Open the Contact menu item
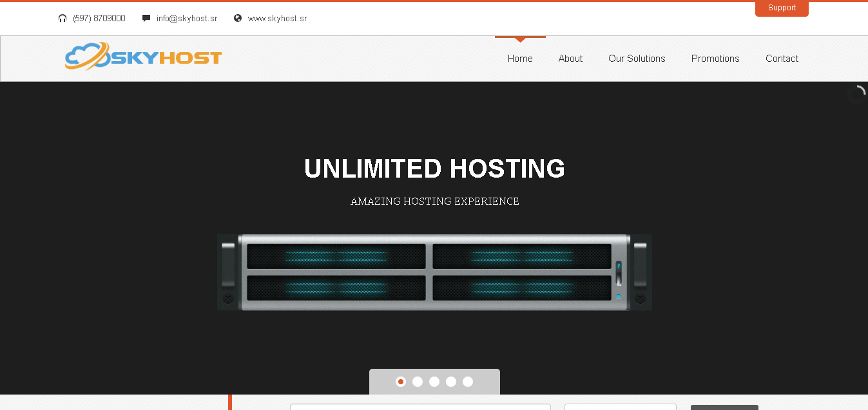868x410 pixels. pyautogui.click(x=782, y=59)
